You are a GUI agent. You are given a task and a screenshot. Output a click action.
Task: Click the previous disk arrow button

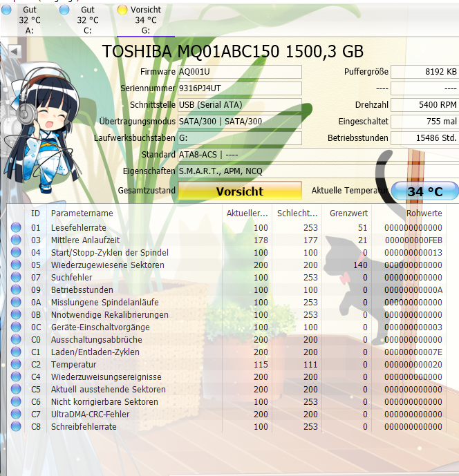pyautogui.click(x=15, y=51)
